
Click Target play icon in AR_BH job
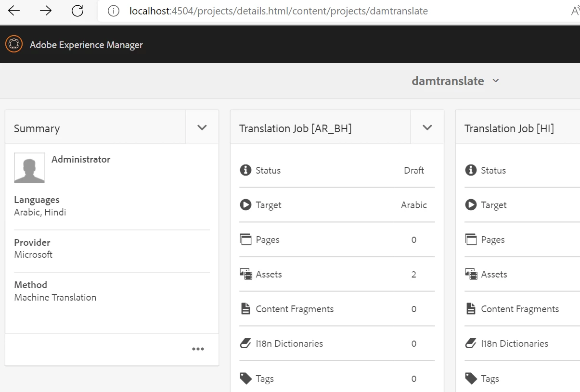[245, 205]
